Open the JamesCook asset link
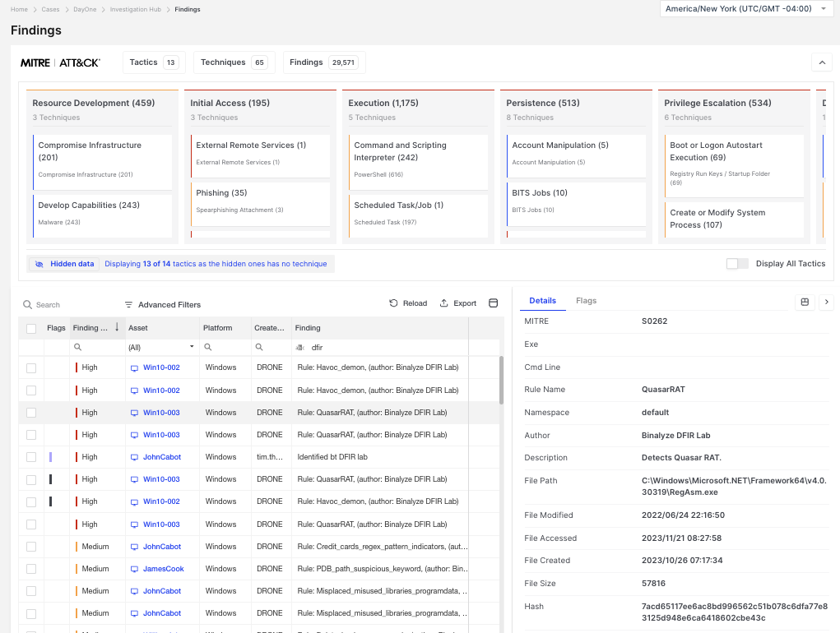Screen dimensions: 840x633 pyautogui.click(x=162, y=569)
